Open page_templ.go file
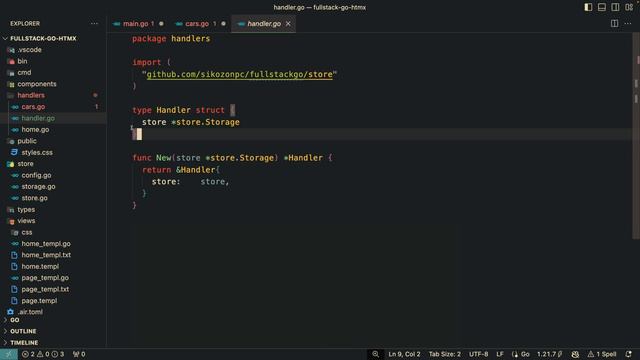The width and height of the screenshot is (640, 360). coord(45,278)
